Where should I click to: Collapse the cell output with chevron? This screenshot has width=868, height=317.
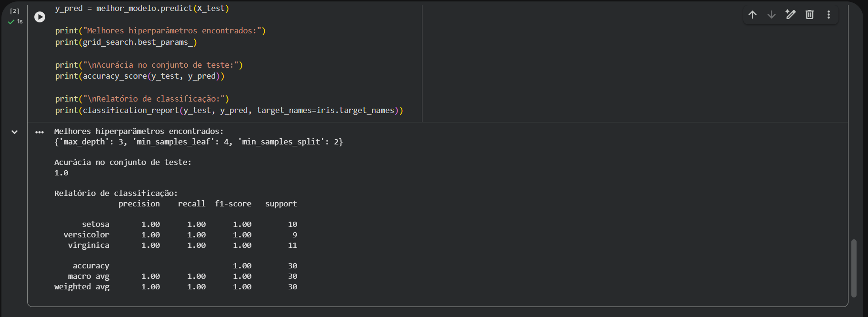pyautogui.click(x=15, y=132)
